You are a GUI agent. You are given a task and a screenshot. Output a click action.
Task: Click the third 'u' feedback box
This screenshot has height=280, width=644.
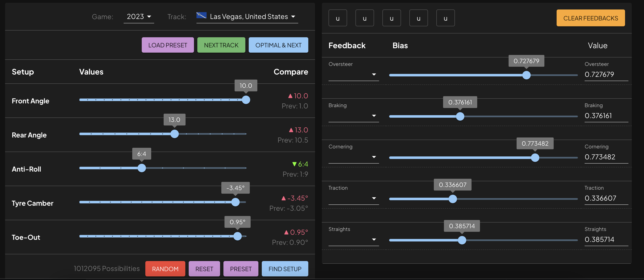[391, 18]
